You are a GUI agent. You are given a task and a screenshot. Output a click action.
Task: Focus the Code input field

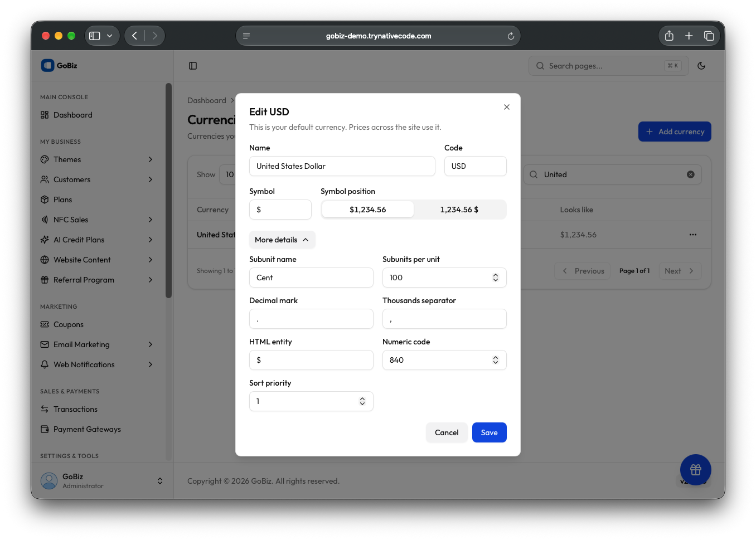476,166
